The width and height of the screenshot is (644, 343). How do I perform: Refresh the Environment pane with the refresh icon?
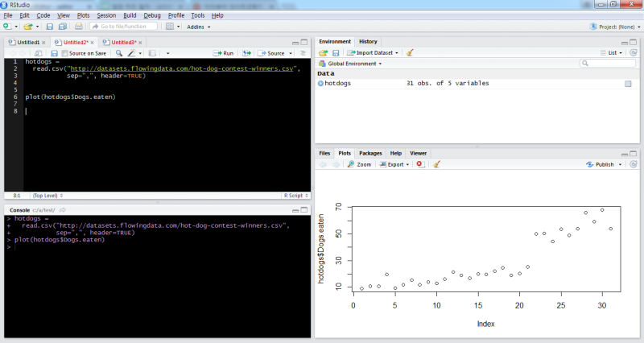634,52
